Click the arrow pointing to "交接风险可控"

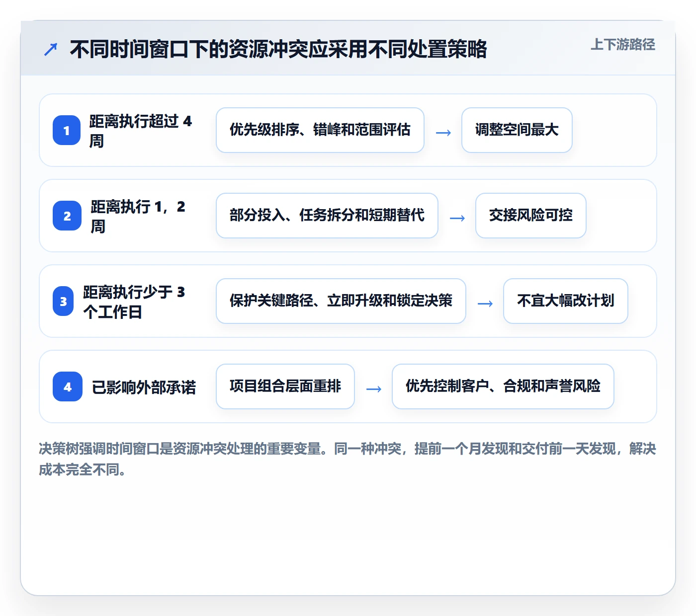pos(457,218)
